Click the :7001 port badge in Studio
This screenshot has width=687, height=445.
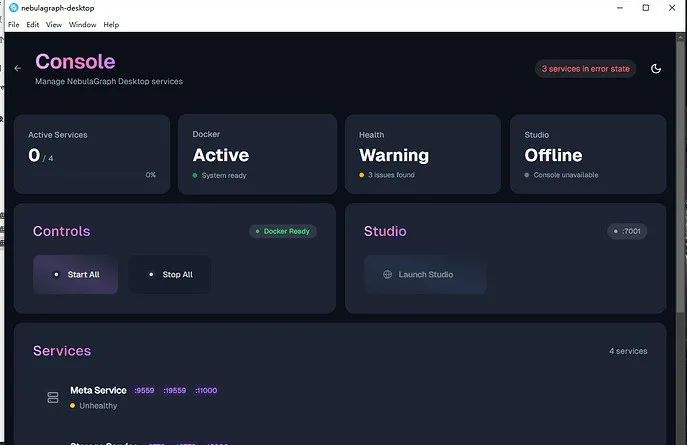[627, 231]
